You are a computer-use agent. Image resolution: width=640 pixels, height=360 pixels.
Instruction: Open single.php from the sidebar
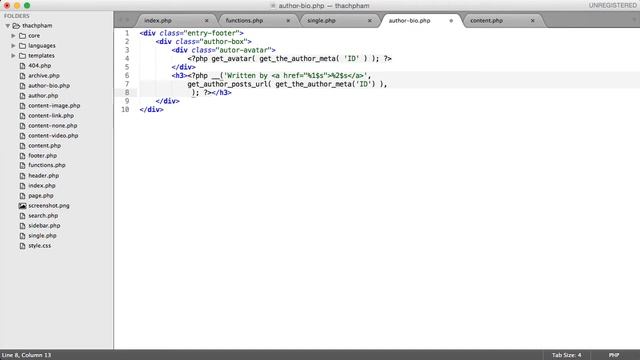[x=42, y=236]
